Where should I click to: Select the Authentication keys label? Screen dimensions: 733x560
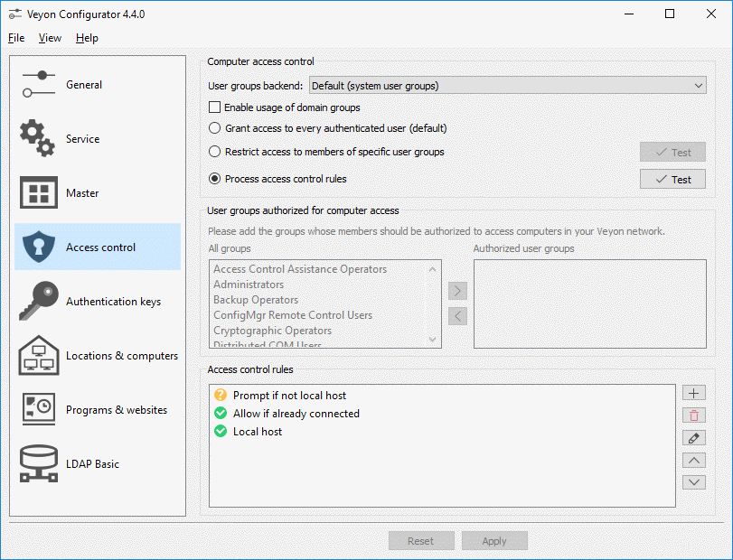(113, 302)
